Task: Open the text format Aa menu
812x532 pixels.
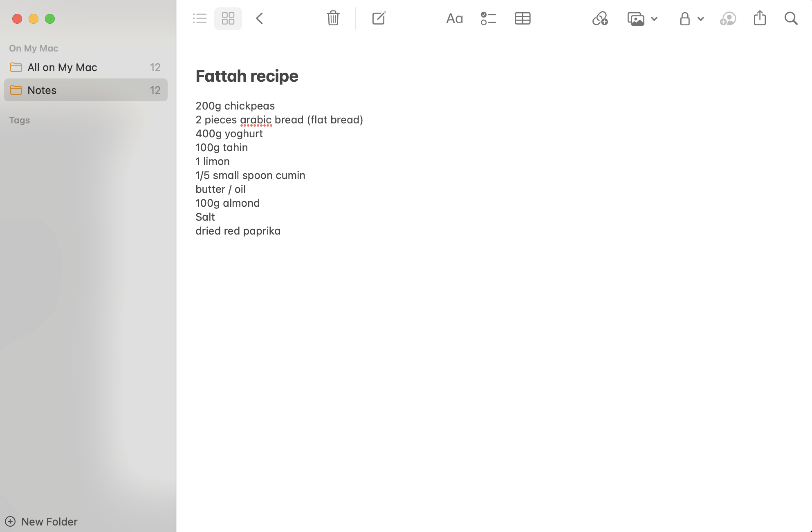Action: [454, 18]
